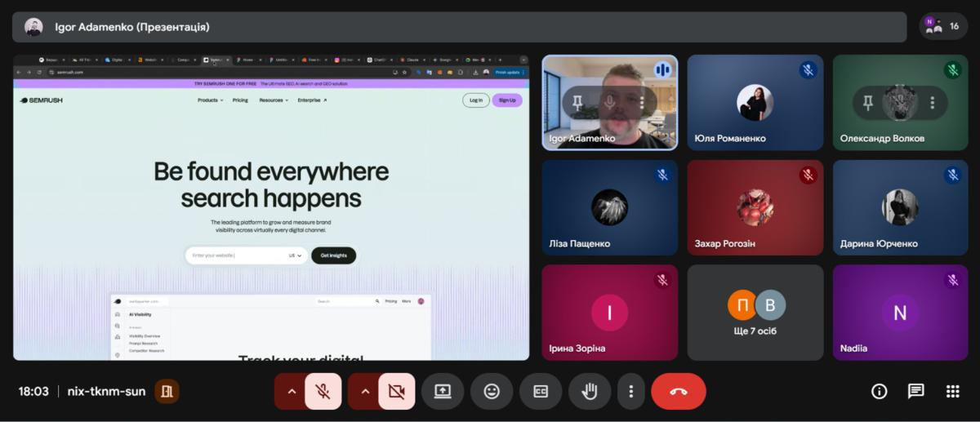Image resolution: width=980 pixels, height=422 pixels.
Task: Open meeting details info icon
Action: point(879,391)
